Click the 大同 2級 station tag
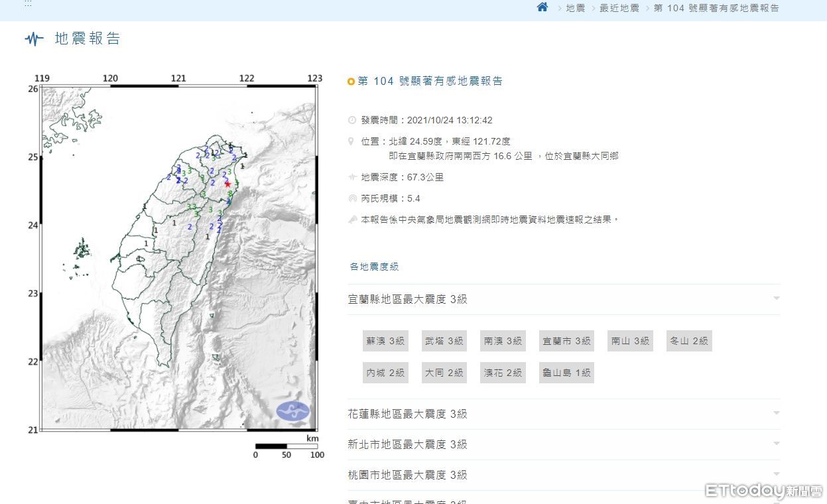 (444, 373)
